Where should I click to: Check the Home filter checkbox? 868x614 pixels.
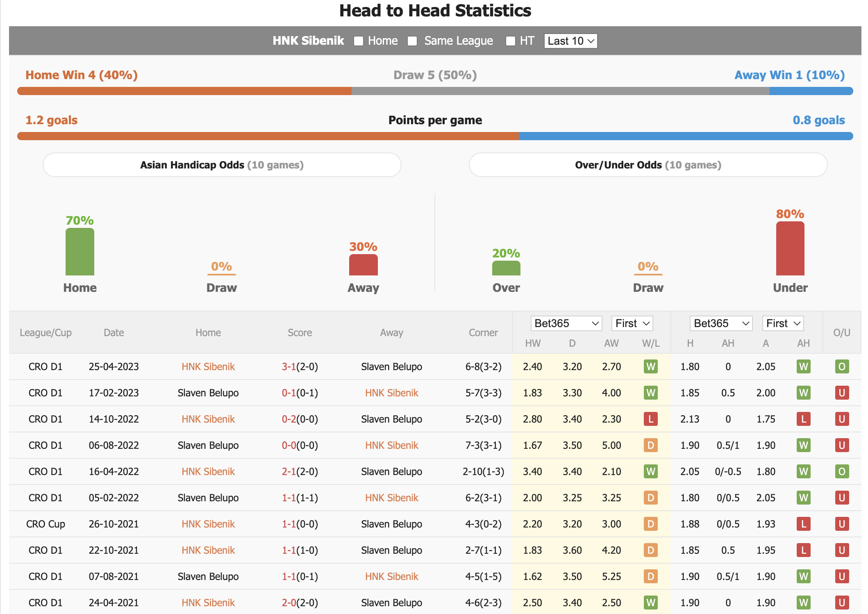pyautogui.click(x=359, y=41)
